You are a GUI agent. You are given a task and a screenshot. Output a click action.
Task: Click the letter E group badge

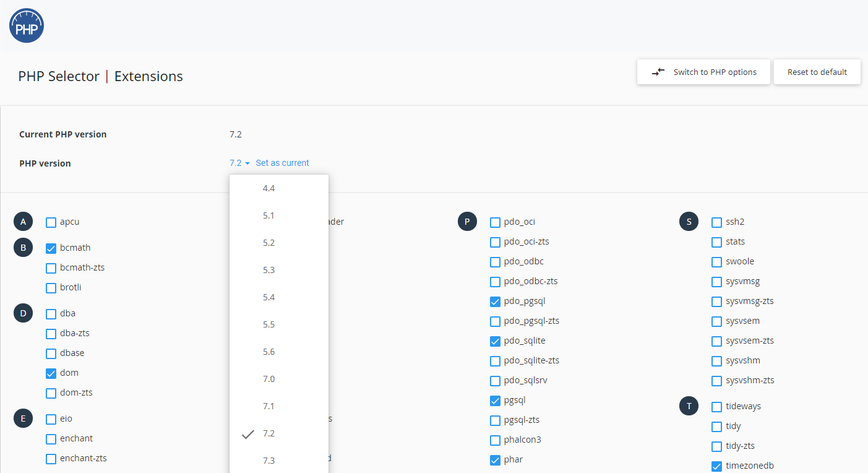pos(23,419)
